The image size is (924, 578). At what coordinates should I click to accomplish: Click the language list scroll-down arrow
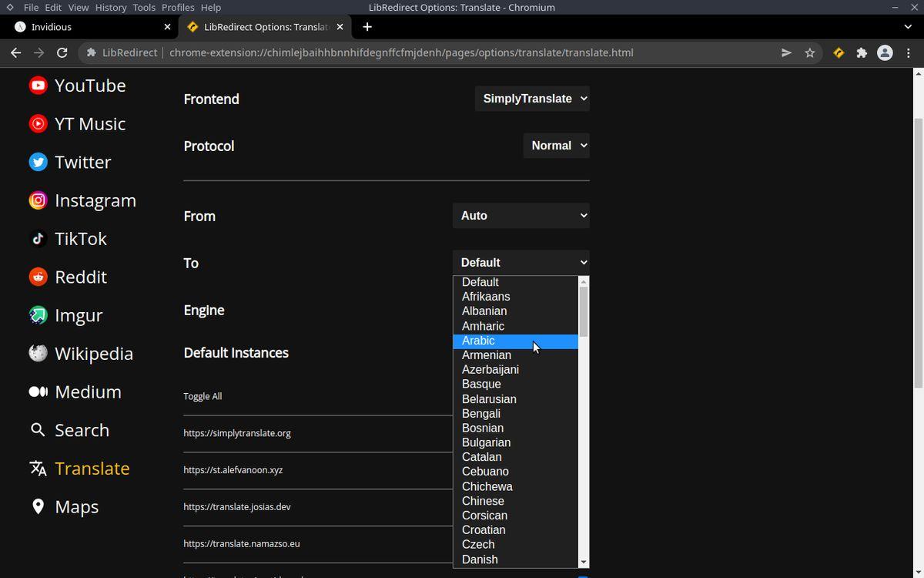click(x=584, y=563)
